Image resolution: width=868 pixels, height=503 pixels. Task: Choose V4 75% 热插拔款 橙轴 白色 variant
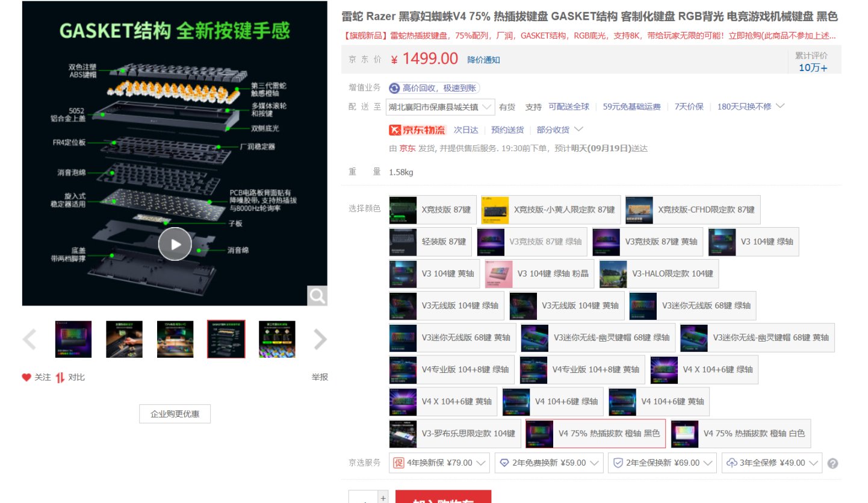coord(741,434)
